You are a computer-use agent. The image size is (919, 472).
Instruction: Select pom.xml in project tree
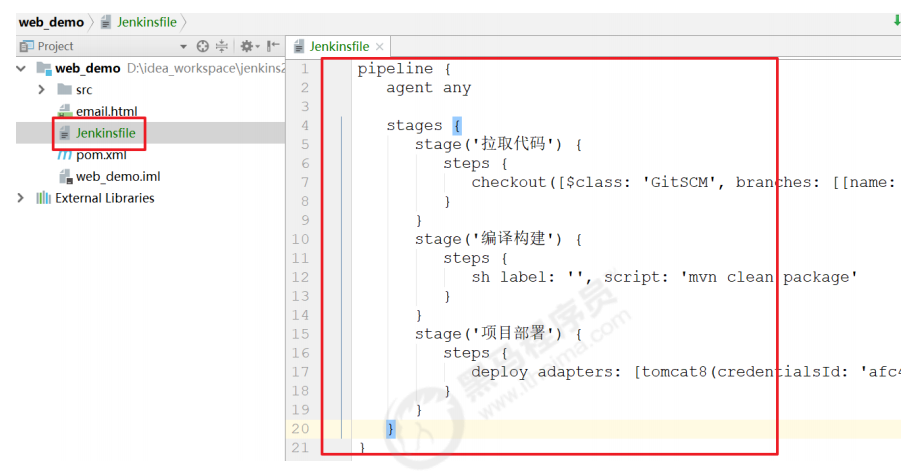(101, 155)
